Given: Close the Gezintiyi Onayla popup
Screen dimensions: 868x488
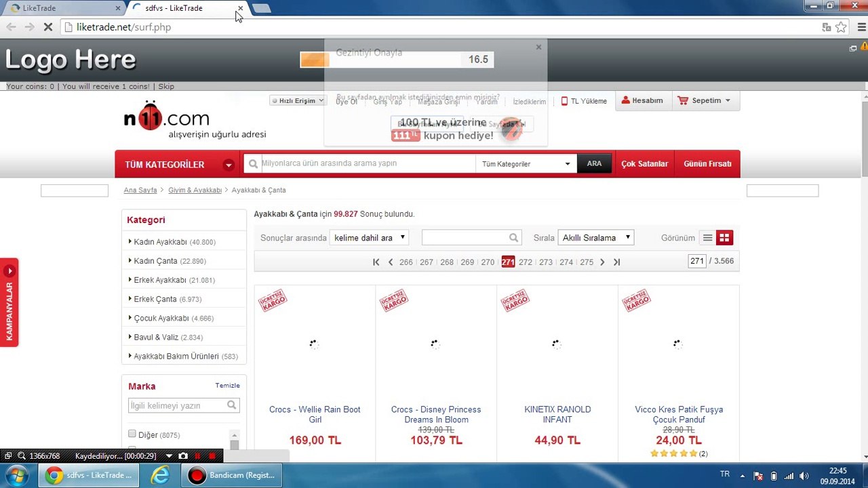Looking at the screenshot, I should click(x=538, y=47).
